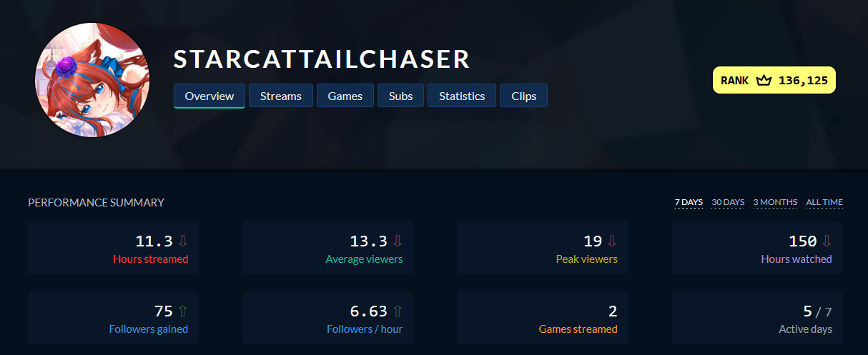Click the RANK 136,125 badge
Viewport: 868px width, 355px height.
click(774, 81)
